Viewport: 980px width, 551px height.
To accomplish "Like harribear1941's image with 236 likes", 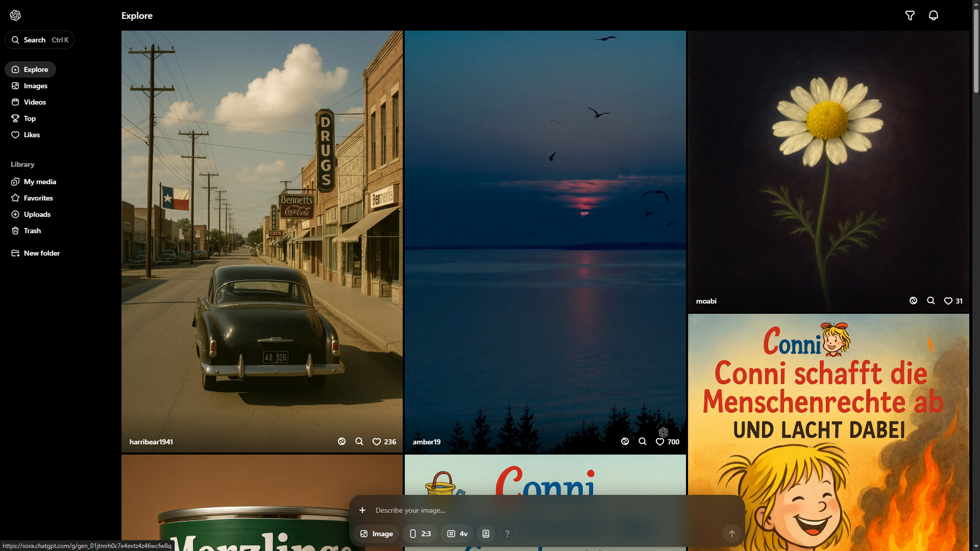I will [x=384, y=442].
